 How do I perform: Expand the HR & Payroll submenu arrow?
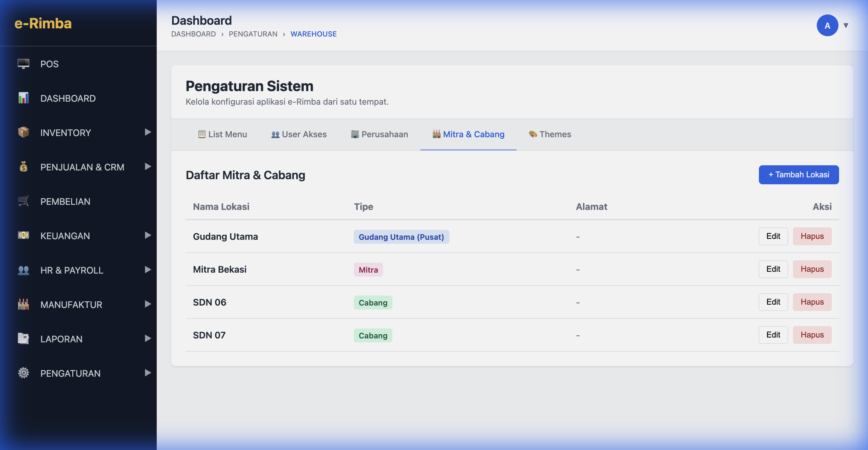pyautogui.click(x=147, y=270)
